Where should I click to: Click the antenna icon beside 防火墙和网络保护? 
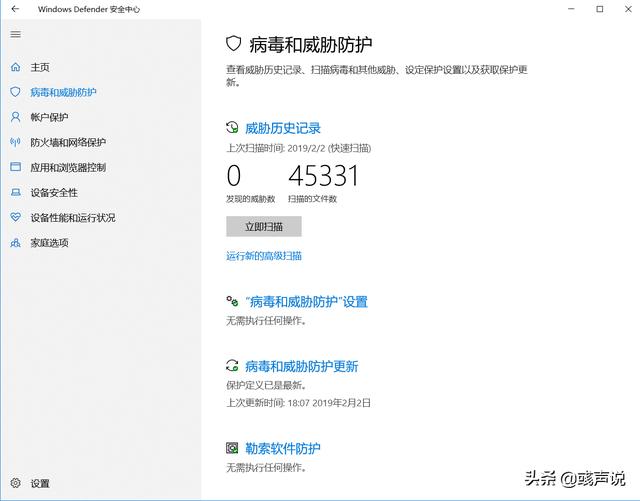click(x=16, y=142)
